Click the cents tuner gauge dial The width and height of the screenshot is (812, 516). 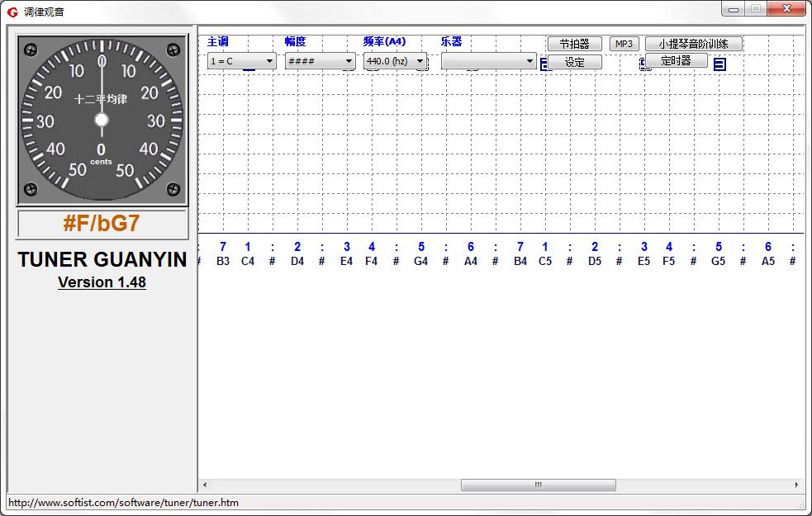(x=102, y=121)
